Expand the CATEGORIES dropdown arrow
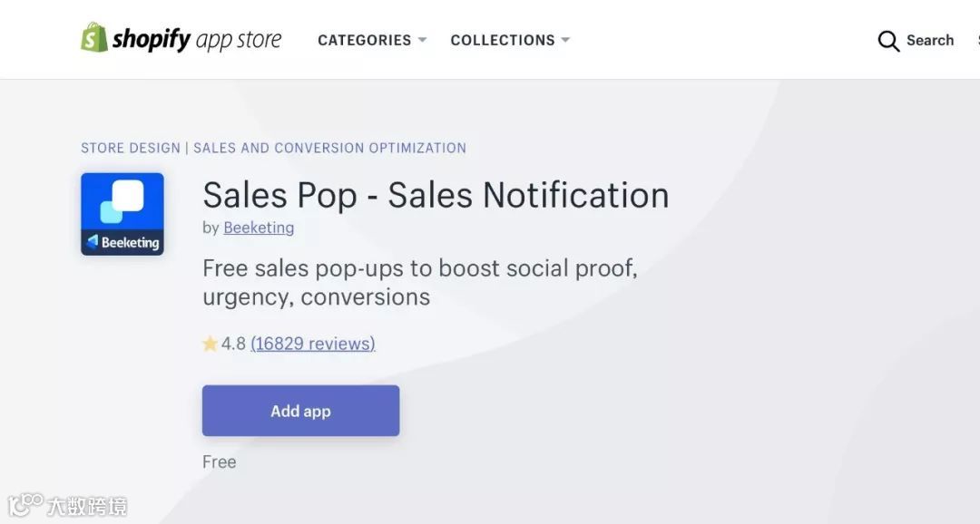The height and width of the screenshot is (524, 980). click(422, 40)
